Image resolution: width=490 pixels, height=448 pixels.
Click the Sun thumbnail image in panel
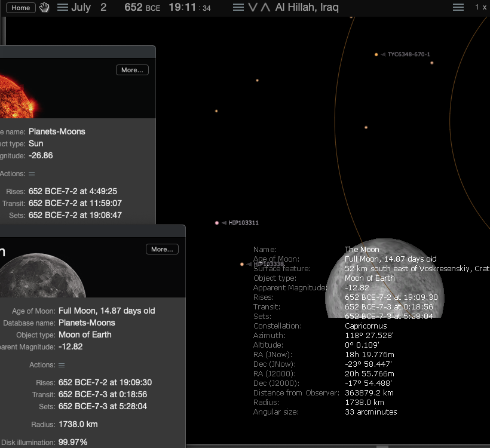coord(20,96)
